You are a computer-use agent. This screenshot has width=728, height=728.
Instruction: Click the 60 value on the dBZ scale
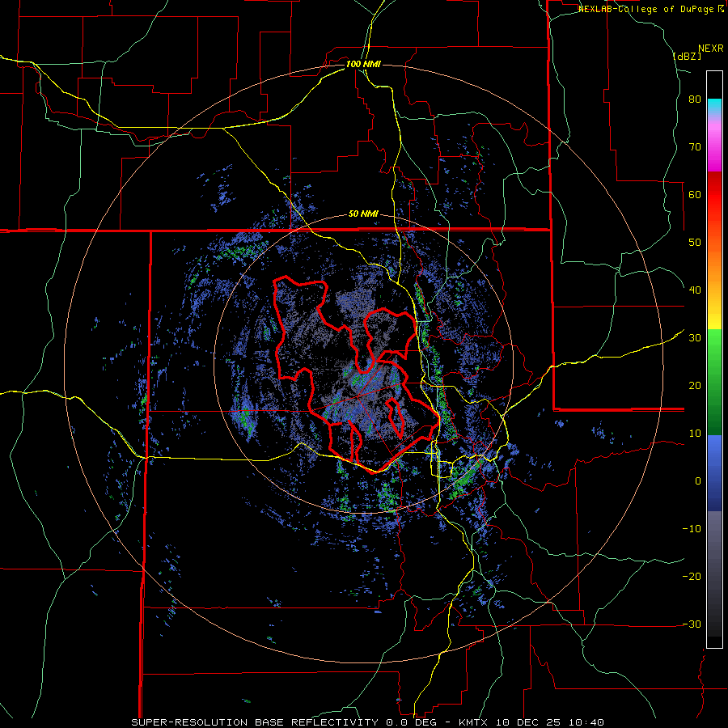695,194
